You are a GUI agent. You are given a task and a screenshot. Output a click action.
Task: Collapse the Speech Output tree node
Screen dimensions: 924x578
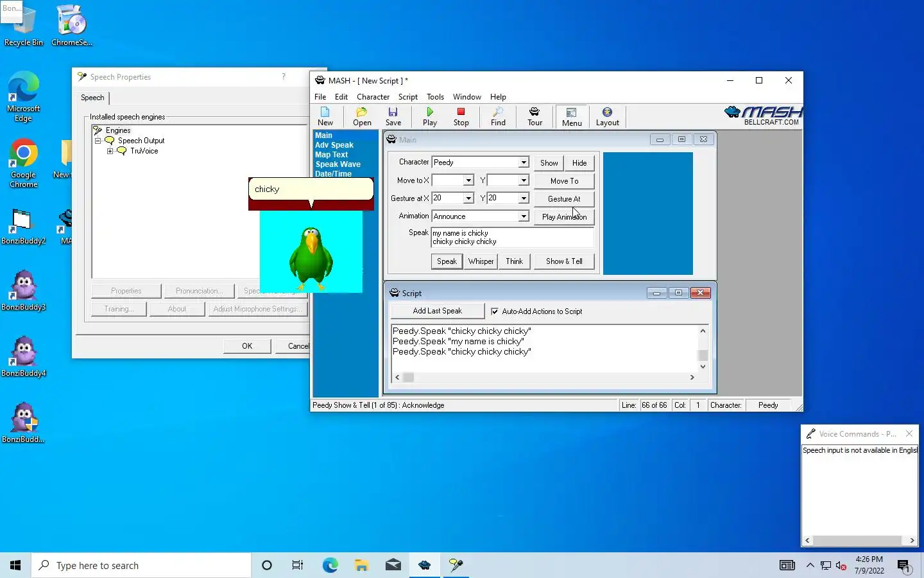point(98,141)
